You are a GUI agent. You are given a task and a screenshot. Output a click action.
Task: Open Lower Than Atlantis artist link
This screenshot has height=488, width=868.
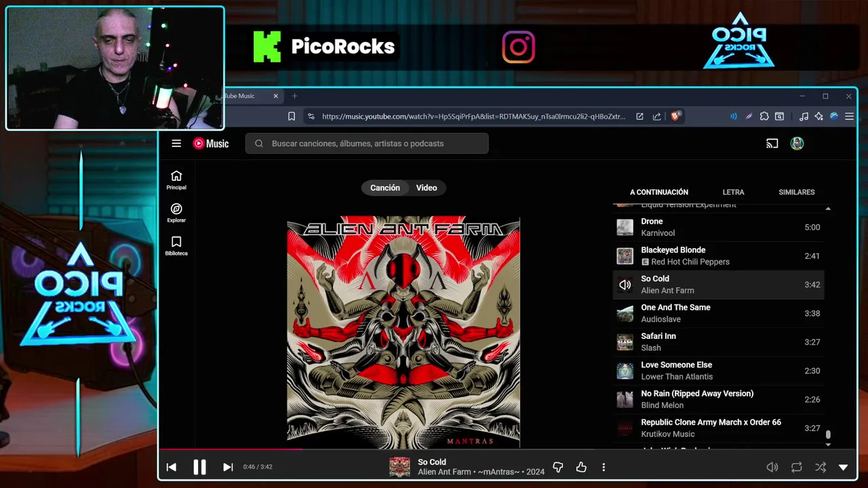pyautogui.click(x=677, y=377)
